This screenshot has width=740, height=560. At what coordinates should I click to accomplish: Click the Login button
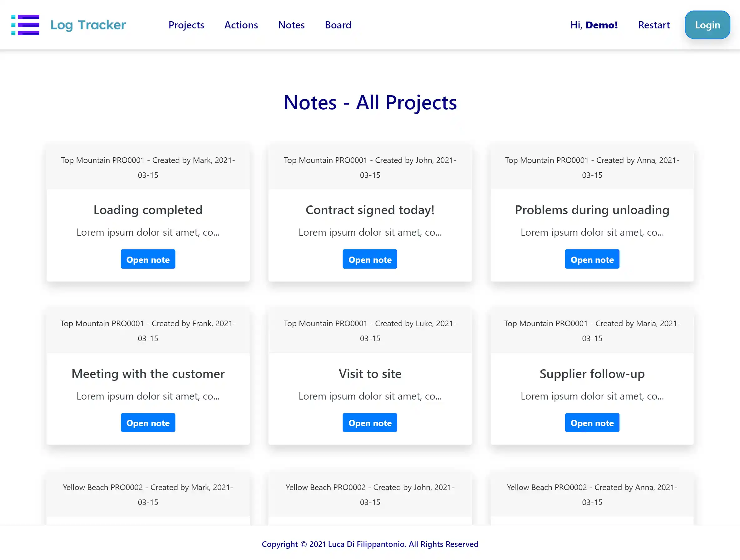pyautogui.click(x=707, y=25)
